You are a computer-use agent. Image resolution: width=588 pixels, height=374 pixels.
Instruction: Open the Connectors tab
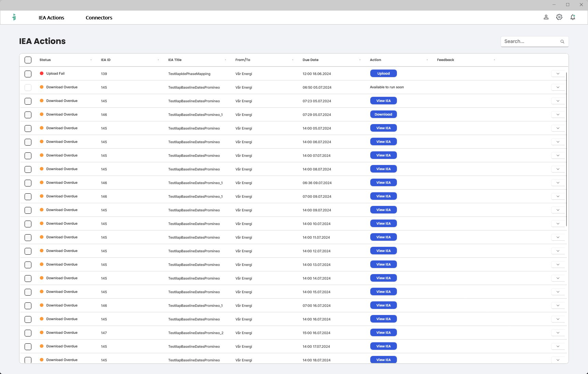click(99, 18)
